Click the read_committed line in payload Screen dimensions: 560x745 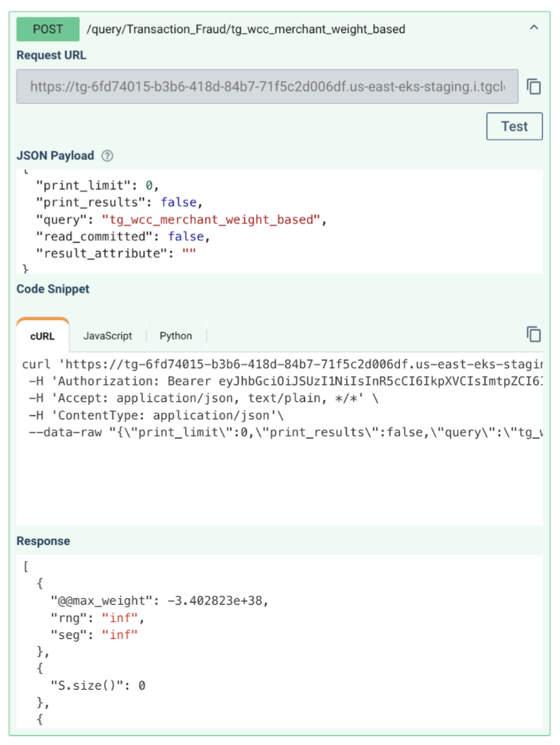[x=118, y=236]
